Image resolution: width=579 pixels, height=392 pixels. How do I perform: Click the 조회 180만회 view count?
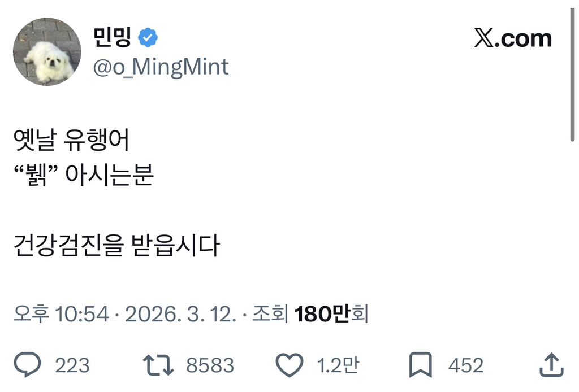pyautogui.click(x=310, y=314)
